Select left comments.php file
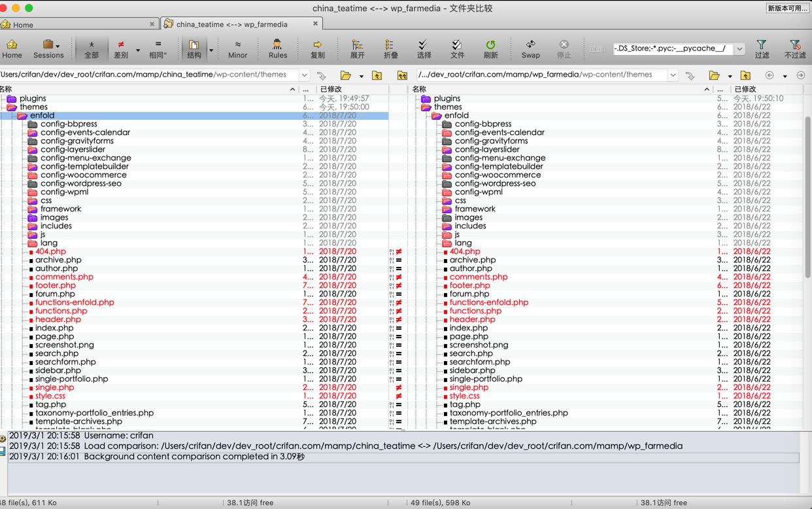The height and width of the screenshot is (509, 812). pyautogui.click(x=64, y=277)
